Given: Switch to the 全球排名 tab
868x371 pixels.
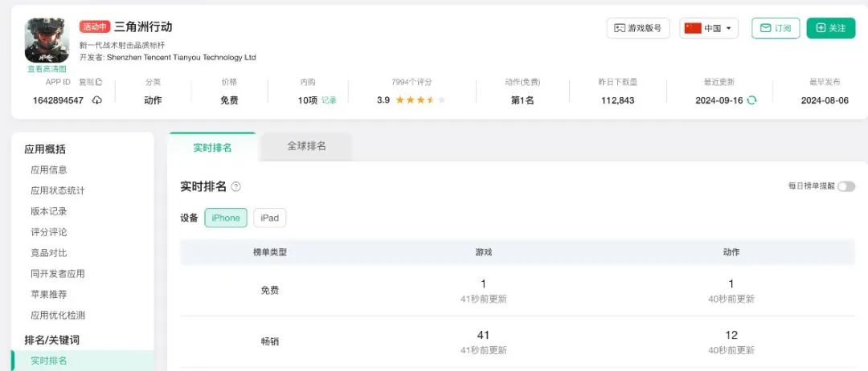Looking at the screenshot, I should tap(306, 146).
